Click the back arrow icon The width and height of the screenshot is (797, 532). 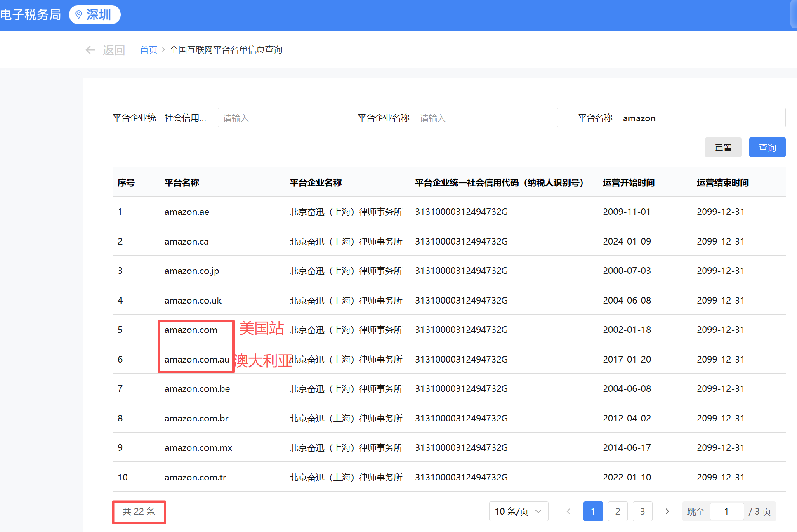(x=90, y=50)
